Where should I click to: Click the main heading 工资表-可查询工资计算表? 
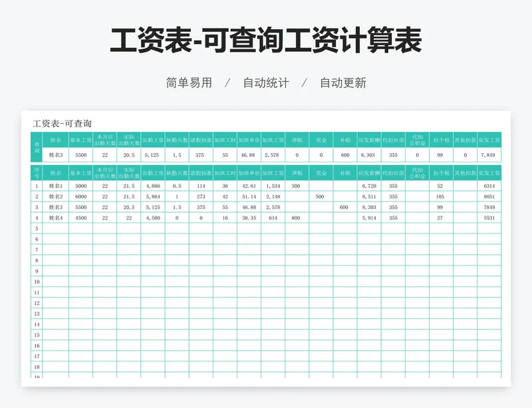click(266, 41)
